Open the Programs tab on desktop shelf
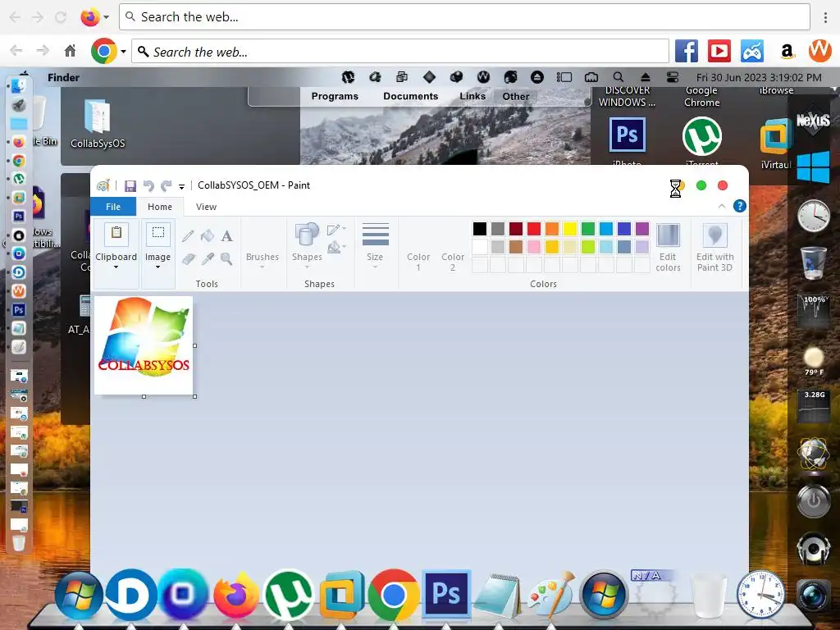 [x=335, y=97]
